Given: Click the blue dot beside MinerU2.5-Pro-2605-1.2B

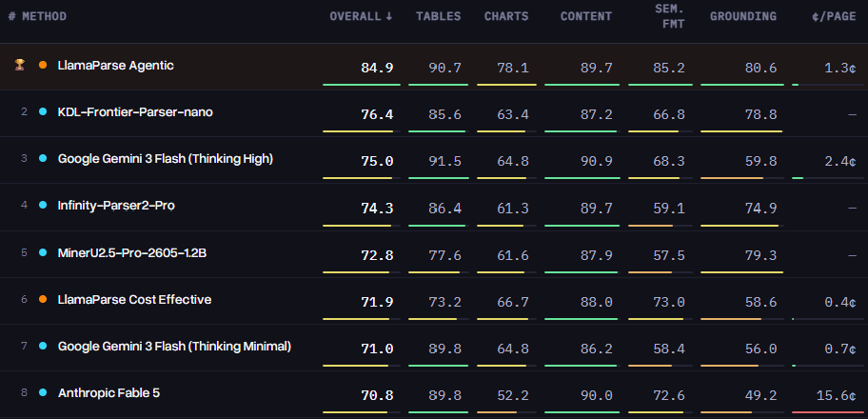Looking at the screenshot, I should 43,252.
